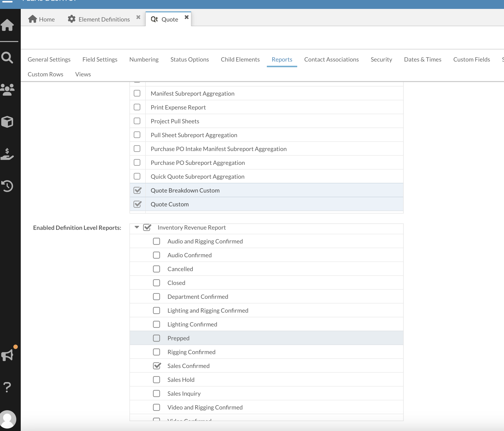Switch to the Status Options tab
The width and height of the screenshot is (504, 431).
189,60
